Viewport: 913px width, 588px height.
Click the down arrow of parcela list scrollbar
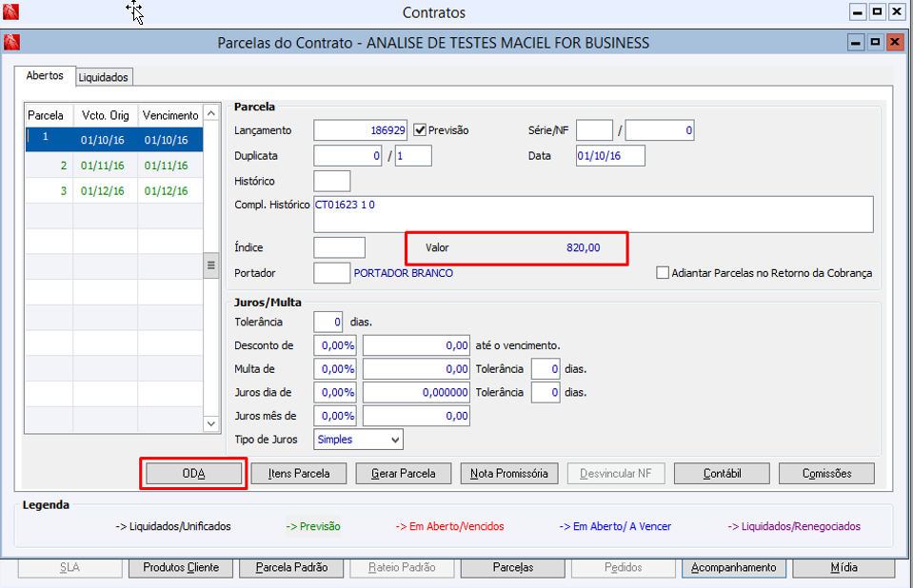click(x=211, y=423)
